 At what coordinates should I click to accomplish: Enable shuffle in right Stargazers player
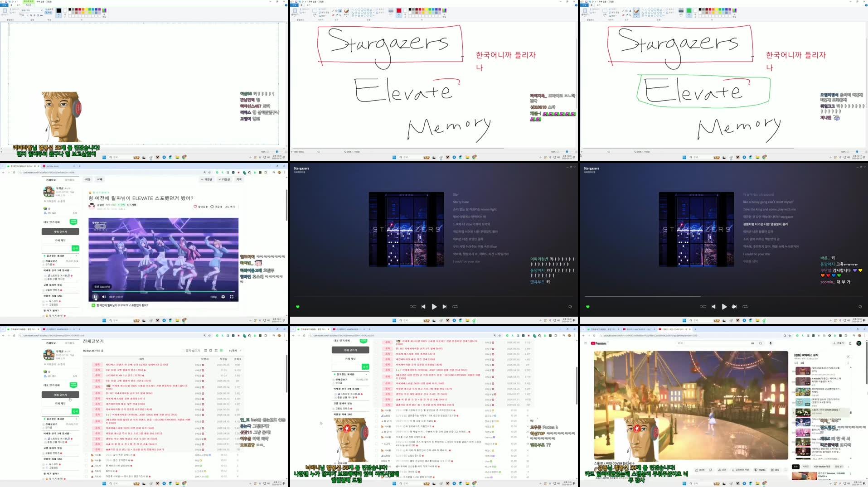click(x=703, y=307)
